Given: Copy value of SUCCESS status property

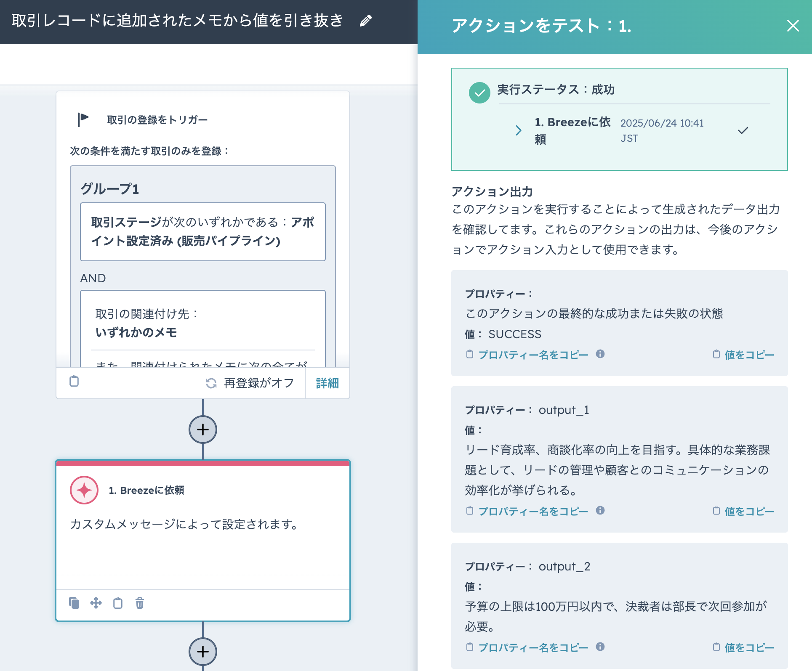Looking at the screenshot, I should 749,355.
